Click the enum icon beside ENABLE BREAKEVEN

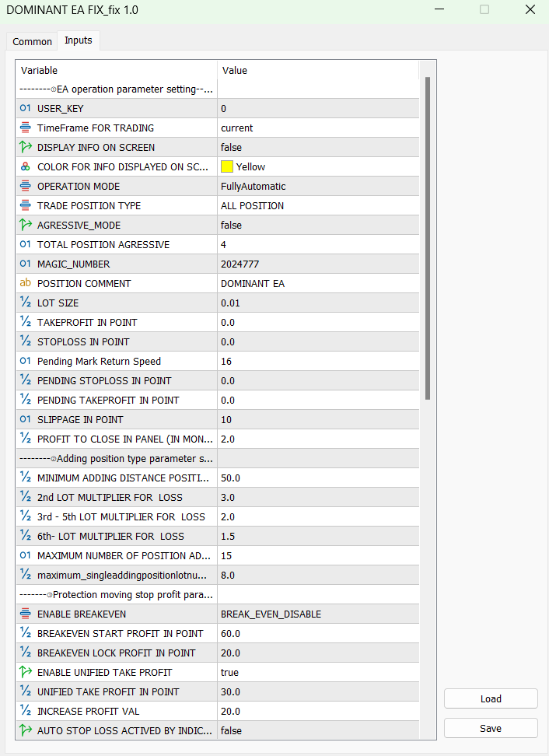[25, 614]
